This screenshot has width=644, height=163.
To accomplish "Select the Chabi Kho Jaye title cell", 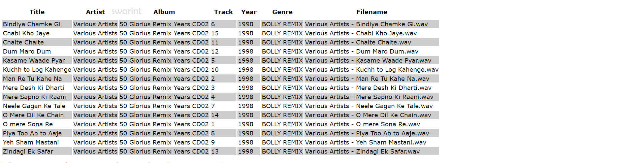I will pyautogui.click(x=26, y=33).
